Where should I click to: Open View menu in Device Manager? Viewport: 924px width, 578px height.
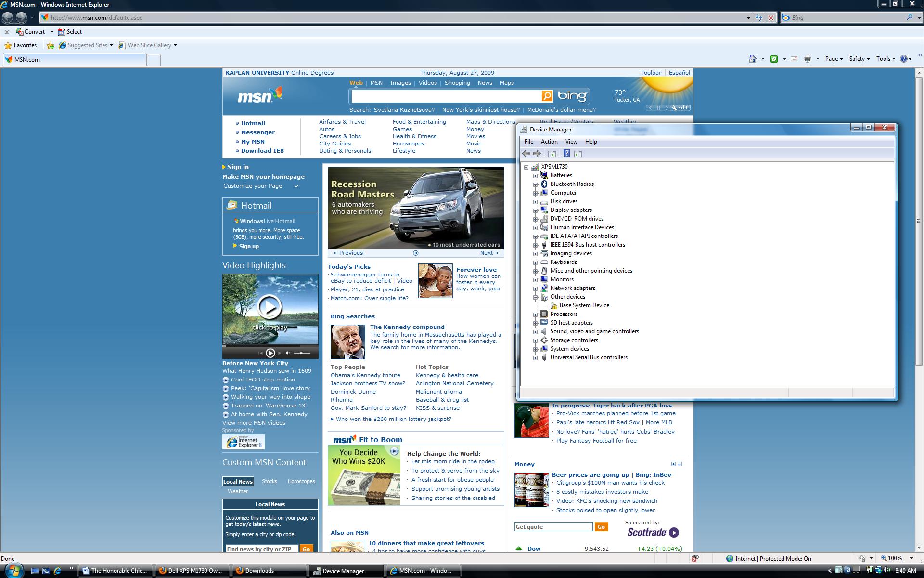[x=571, y=142]
